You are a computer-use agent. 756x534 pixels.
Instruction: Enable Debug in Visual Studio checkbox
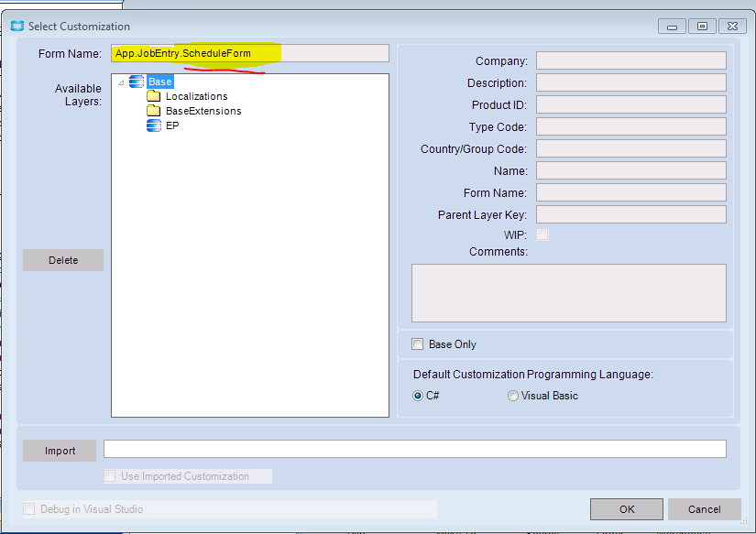(29, 509)
